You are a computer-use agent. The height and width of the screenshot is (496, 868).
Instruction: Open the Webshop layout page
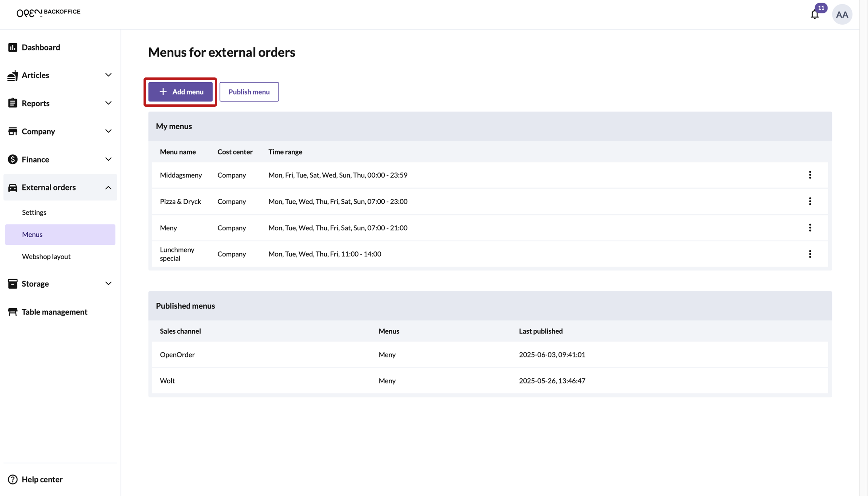click(46, 256)
